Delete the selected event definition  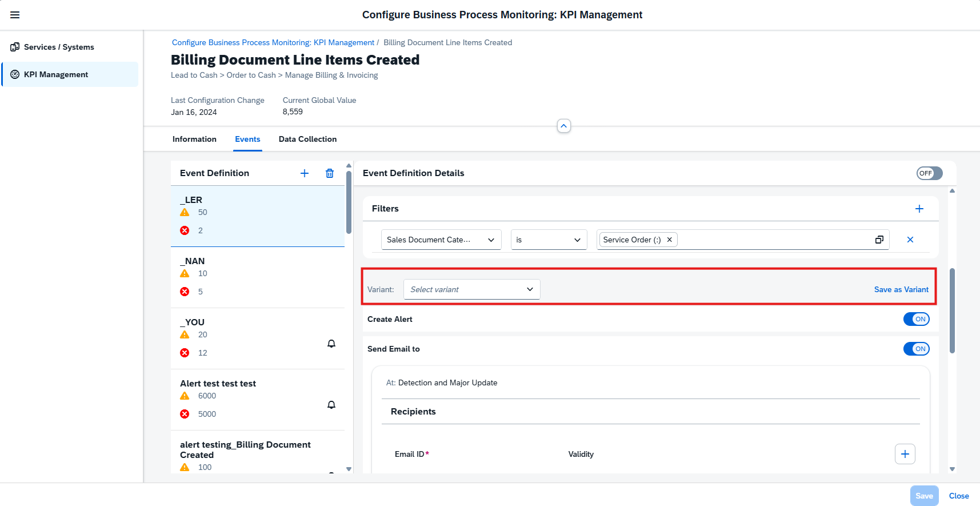(x=330, y=173)
